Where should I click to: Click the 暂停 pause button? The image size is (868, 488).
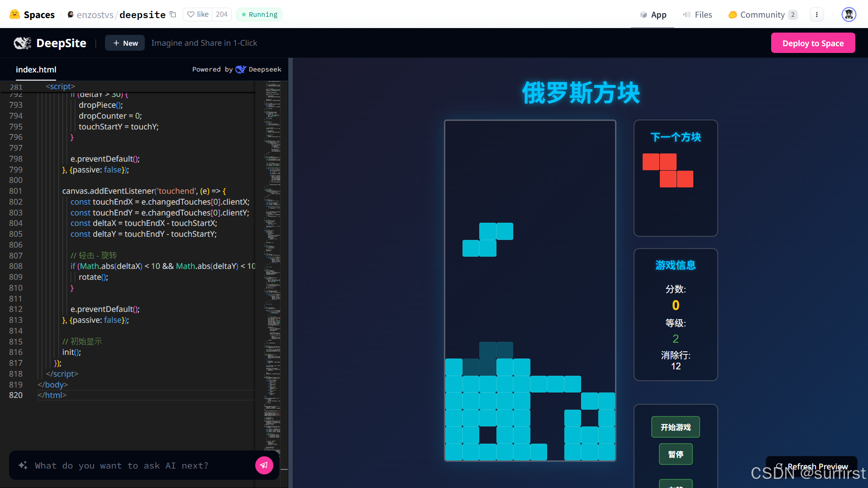[x=675, y=454]
